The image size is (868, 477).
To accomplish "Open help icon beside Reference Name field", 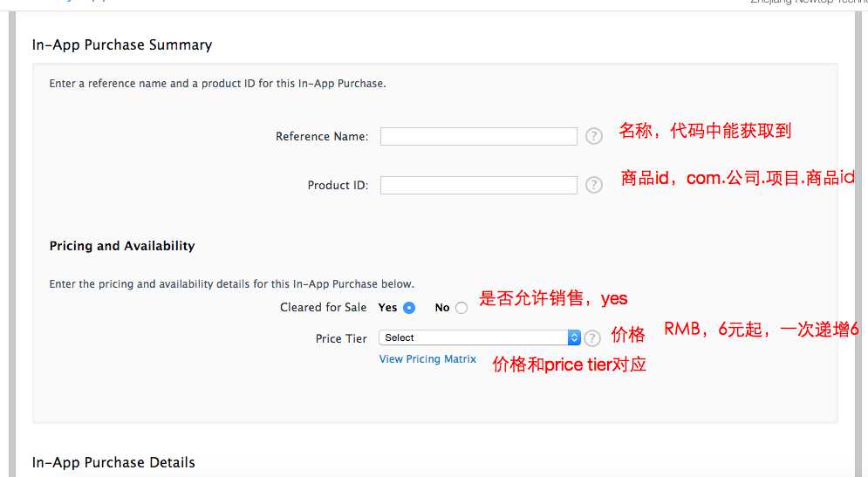I will [594, 136].
